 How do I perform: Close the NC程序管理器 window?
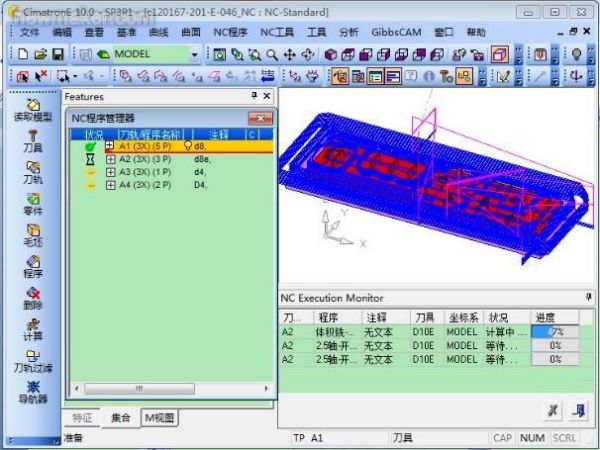coord(260,119)
